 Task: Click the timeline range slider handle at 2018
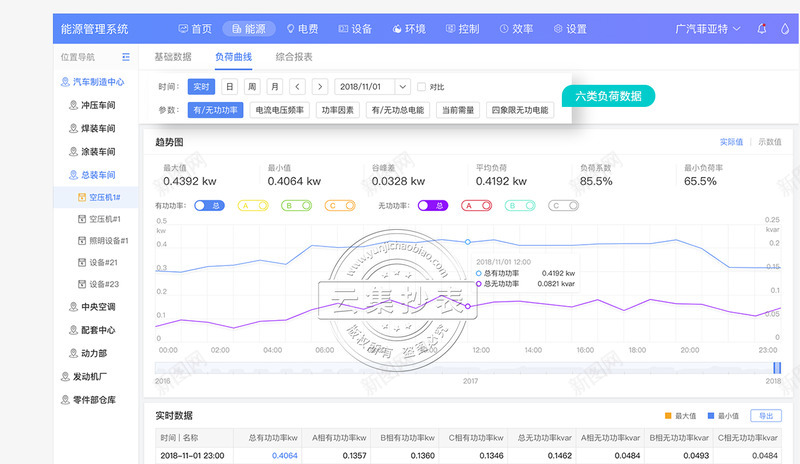776,368
